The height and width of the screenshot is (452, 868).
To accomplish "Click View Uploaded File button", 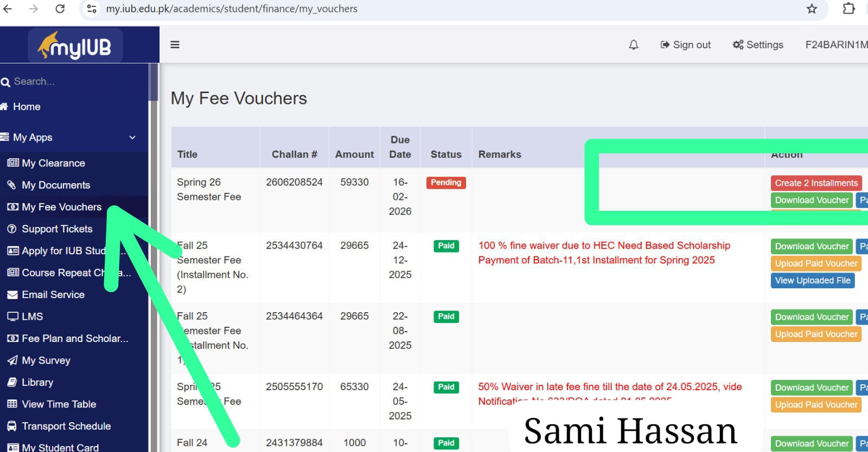I will click(812, 281).
